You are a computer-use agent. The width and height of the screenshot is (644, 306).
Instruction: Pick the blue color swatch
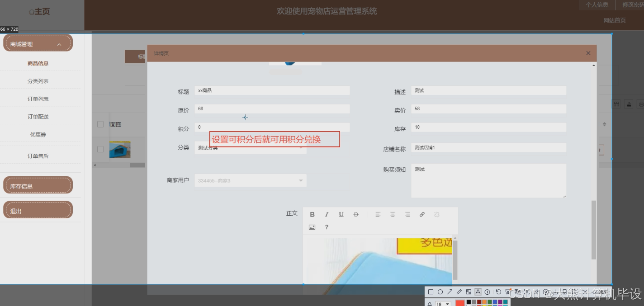pyautogui.click(x=495, y=302)
